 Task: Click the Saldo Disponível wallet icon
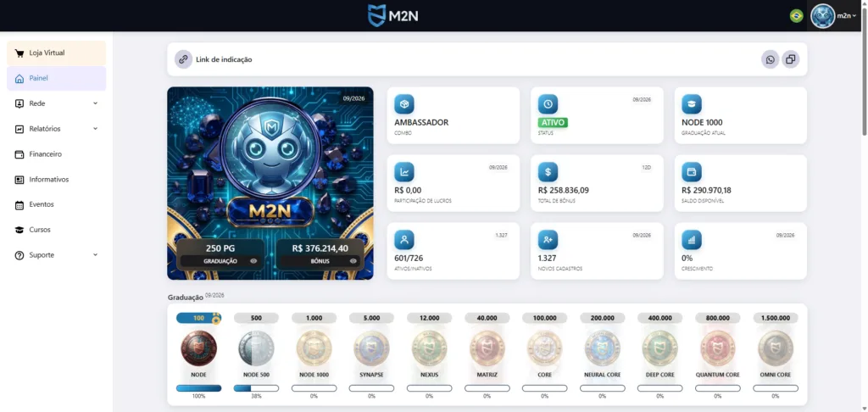click(692, 172)
